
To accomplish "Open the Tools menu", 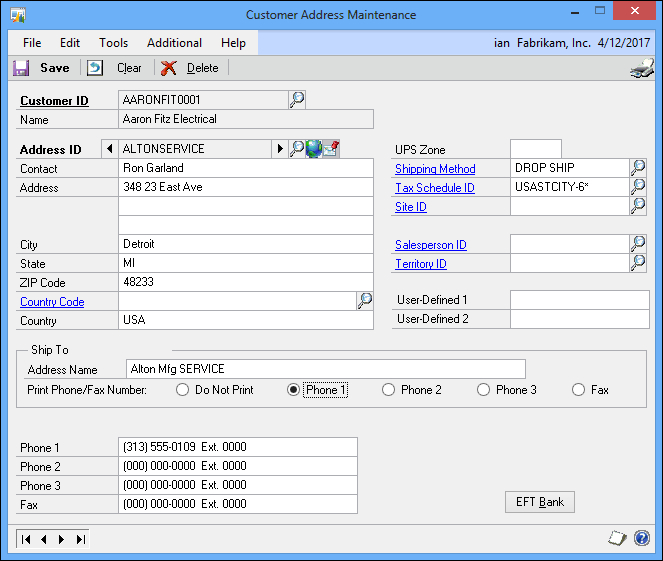I will click(113, 43).
